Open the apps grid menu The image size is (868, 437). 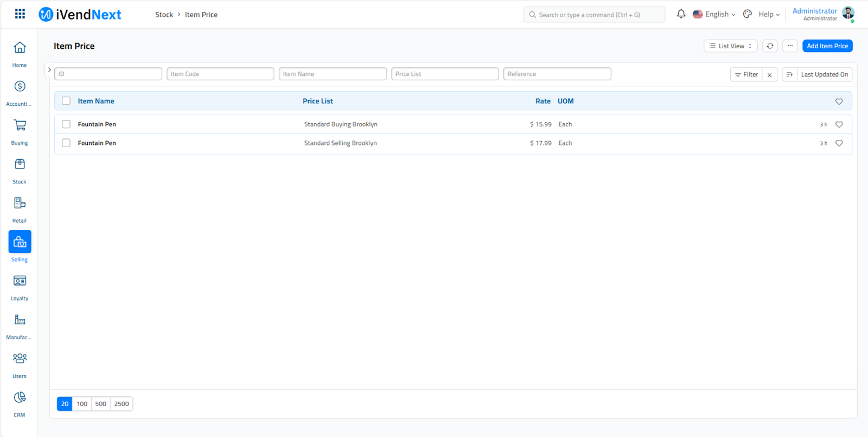click(20, 14)
